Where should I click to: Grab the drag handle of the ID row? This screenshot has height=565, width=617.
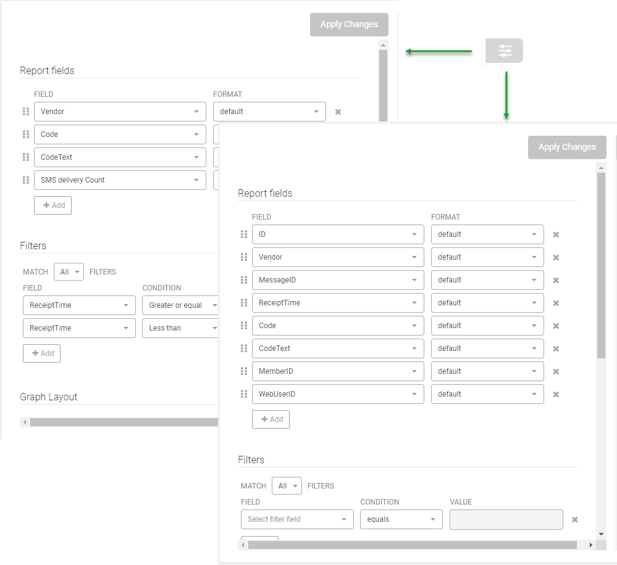(x=244, y=234)
